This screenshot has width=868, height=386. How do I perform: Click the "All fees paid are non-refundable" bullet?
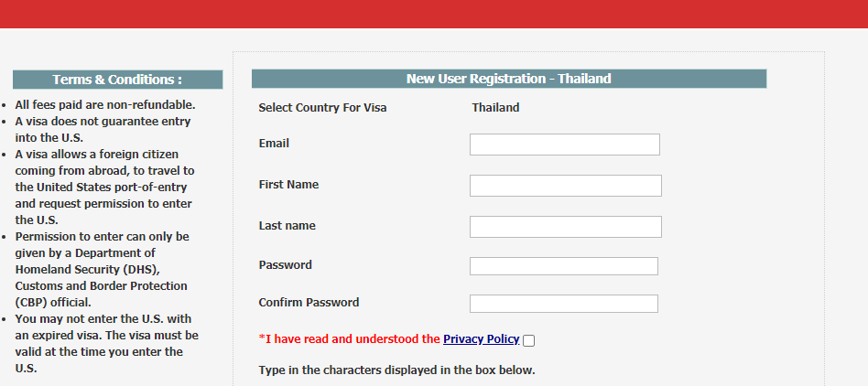tap(104, 105)
